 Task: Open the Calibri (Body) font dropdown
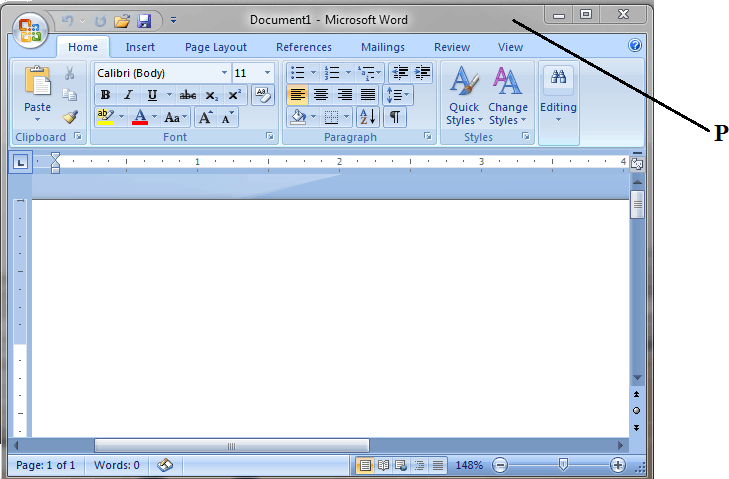coord(224,73)
